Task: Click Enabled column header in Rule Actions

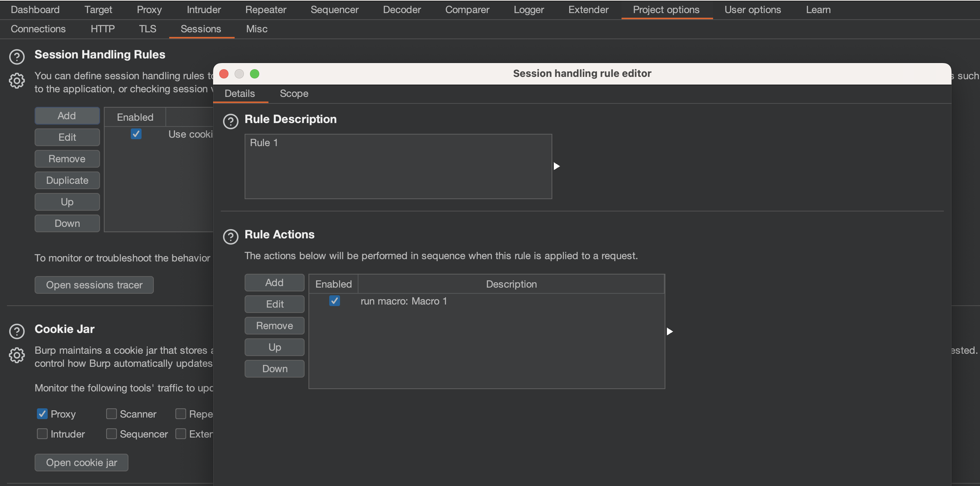Action: click(x=333, y=284)
